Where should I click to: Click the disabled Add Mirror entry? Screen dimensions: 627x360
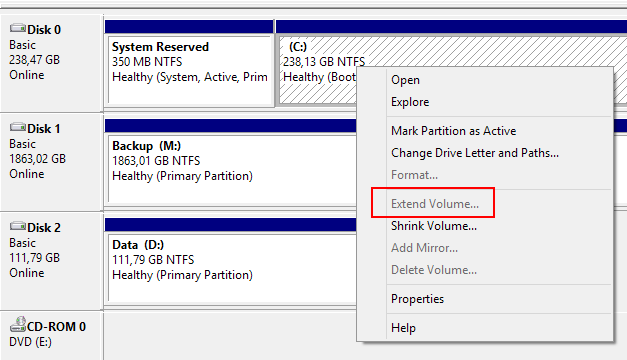click(424, 248)
